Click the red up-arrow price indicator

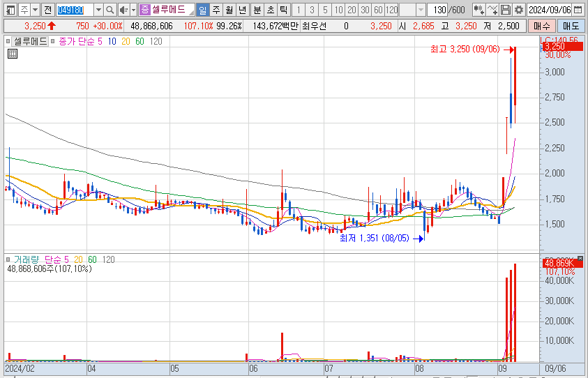click(52, 26)
